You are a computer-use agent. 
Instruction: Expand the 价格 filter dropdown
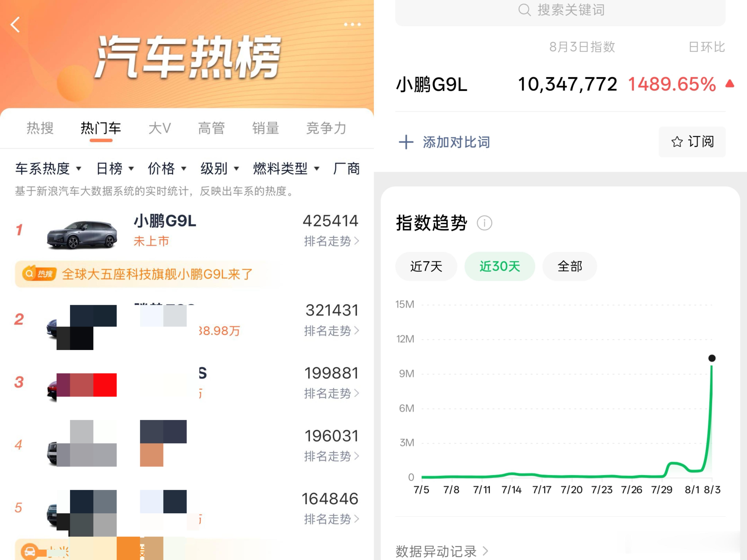(x=167, y=168)
